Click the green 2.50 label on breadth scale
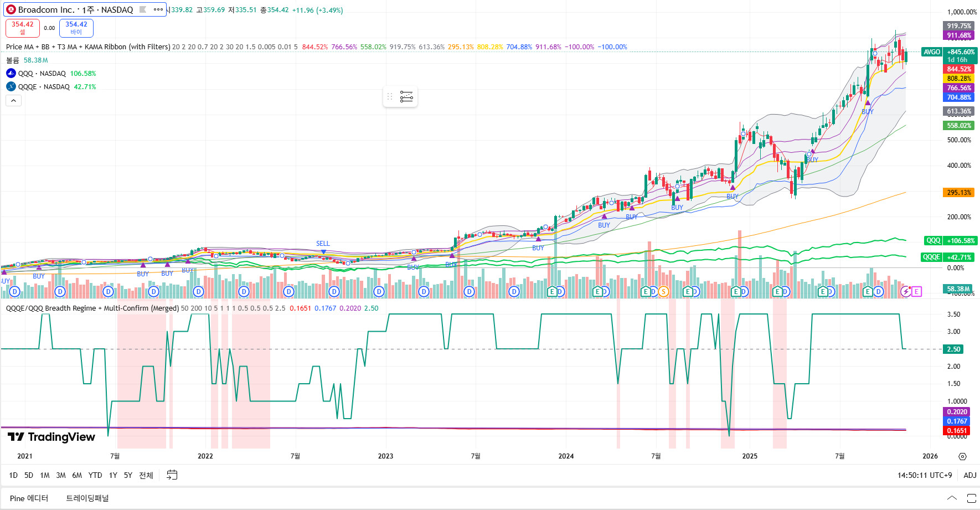This screenshot has height=510, width=980. pyautogui.click(x=953, y=349)
